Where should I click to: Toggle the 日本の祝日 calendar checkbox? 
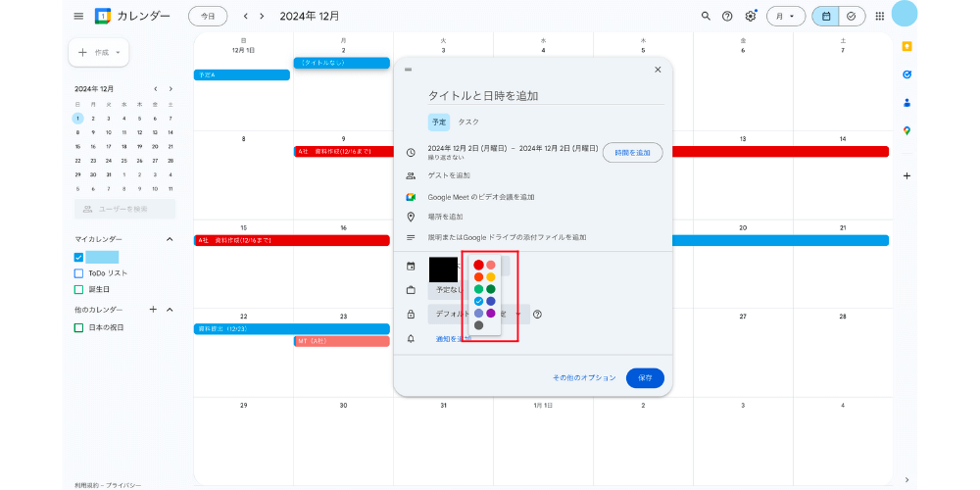pos(78,327)
